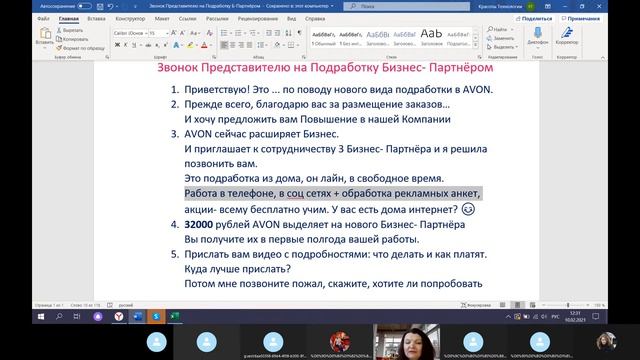Open font color dropdown arrow
640x360 pixels.
211,45
